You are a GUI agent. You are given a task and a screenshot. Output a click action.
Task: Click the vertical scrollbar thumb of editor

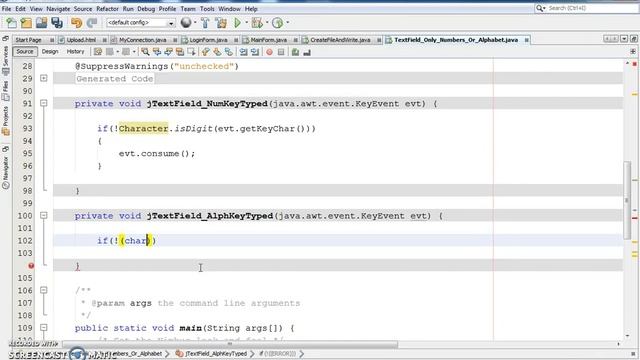point(627,200)
